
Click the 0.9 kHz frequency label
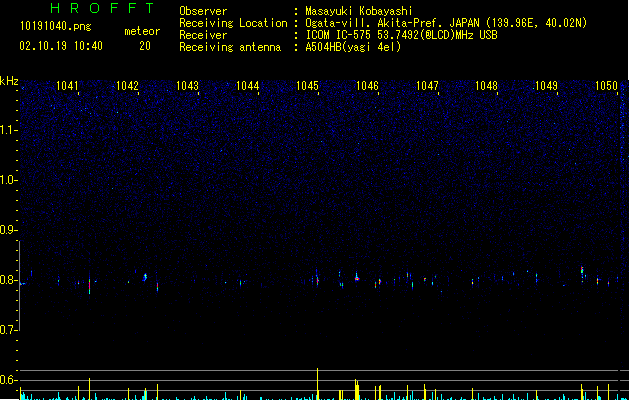(8, 230)
